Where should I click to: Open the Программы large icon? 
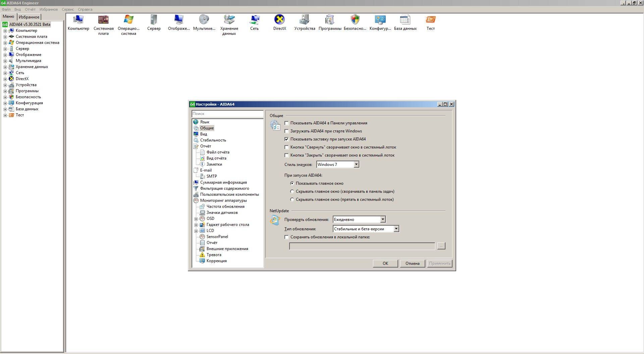pos(330,22)
